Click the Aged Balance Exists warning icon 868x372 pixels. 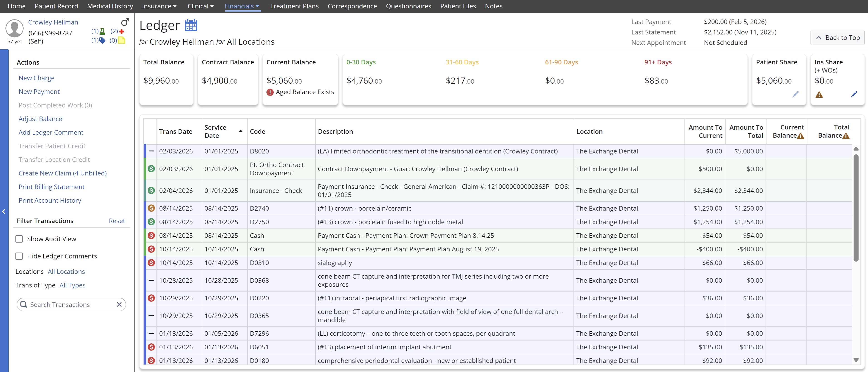click(270, 92)
